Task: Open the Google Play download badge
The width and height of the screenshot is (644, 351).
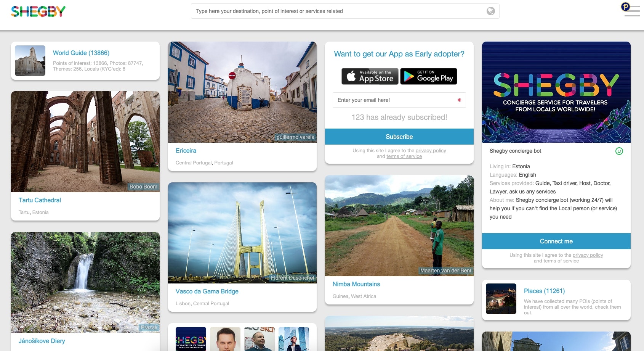Action: [429, 76]
